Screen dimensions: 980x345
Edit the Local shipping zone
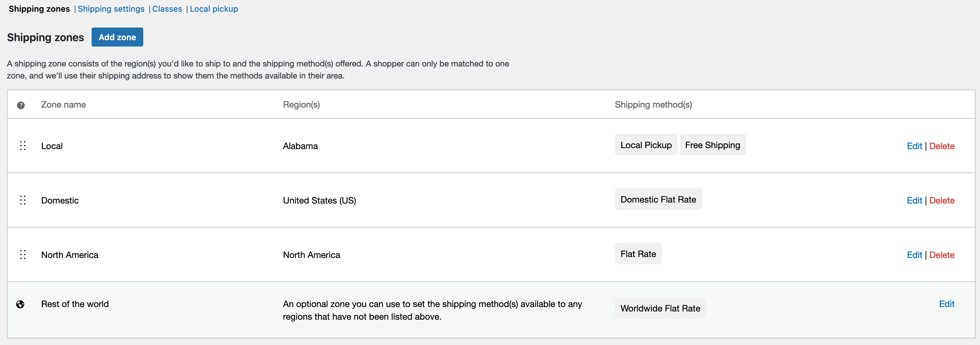[x=915, y=146]
